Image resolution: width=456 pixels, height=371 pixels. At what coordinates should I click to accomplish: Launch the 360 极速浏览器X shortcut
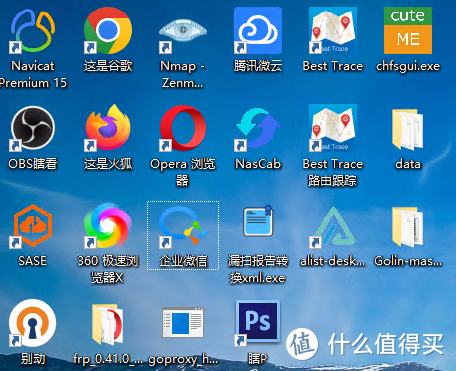click(108, 226)
